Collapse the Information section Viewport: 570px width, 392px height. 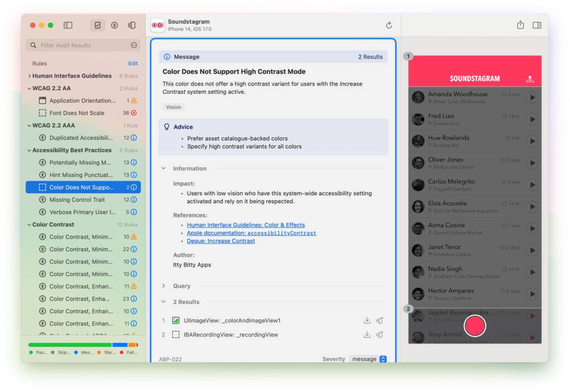(x=164, y=168)
